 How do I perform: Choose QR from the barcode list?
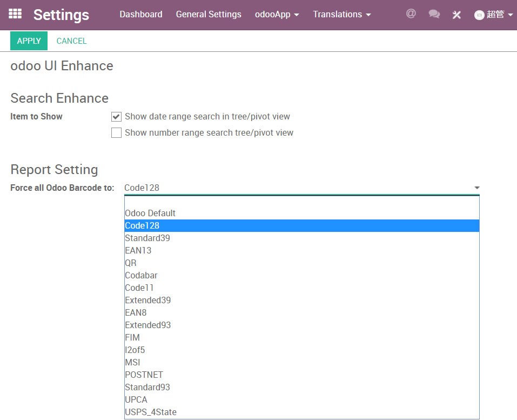click(x=131, y=263)
